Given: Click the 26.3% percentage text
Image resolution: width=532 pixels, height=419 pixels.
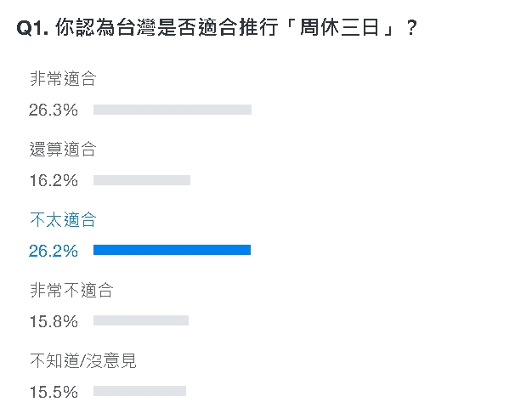Looking at the screenshot, I should coord(54,110).
